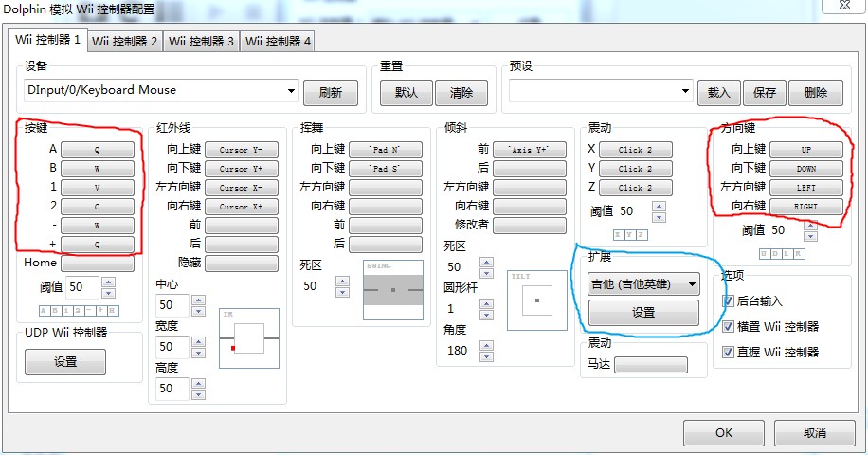The image size is (868, 455).
Task: Decrease the 红外线 高度 spinner value
Action: tap(198, 394)
